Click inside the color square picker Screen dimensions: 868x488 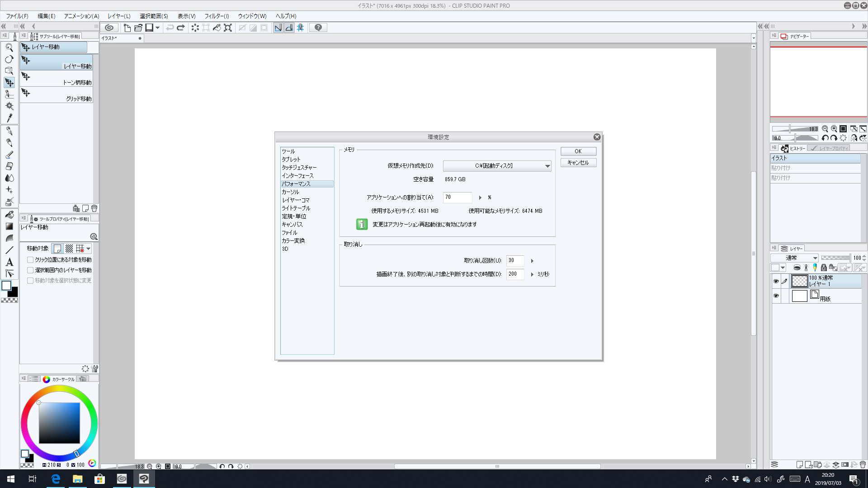(x=59, y=423)
